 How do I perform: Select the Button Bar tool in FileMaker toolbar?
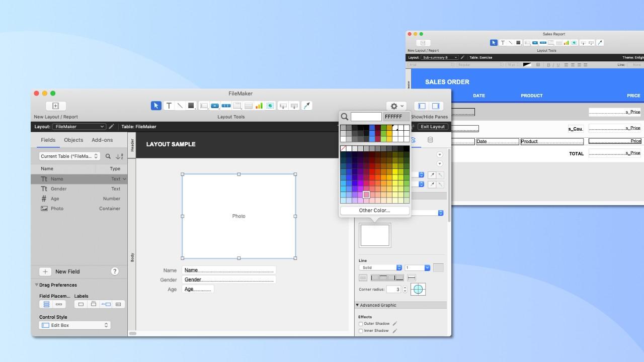click(226, 106)
